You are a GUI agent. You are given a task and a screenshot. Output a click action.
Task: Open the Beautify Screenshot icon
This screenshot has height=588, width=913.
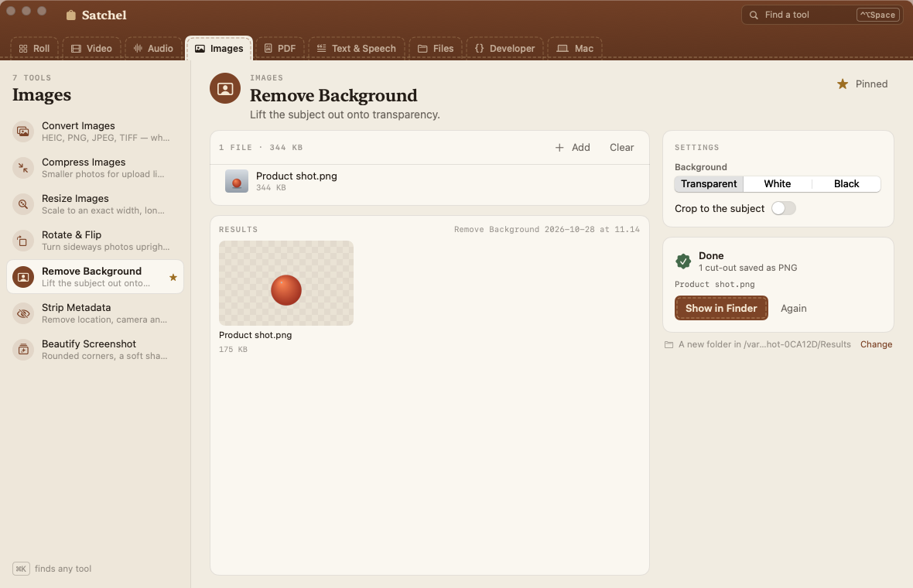(x=23, y=350)
